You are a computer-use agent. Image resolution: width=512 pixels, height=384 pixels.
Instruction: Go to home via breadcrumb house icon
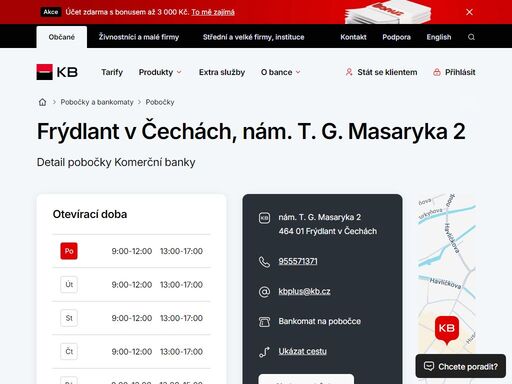pos(42,102)
